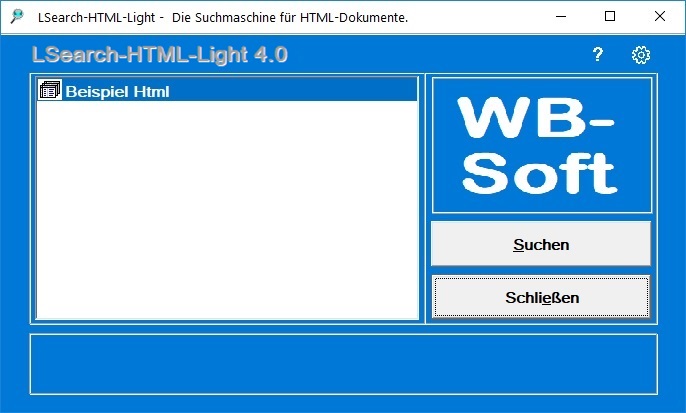Open help with the question mark icon
Viewport: 686px width, 413px height.
598,55
